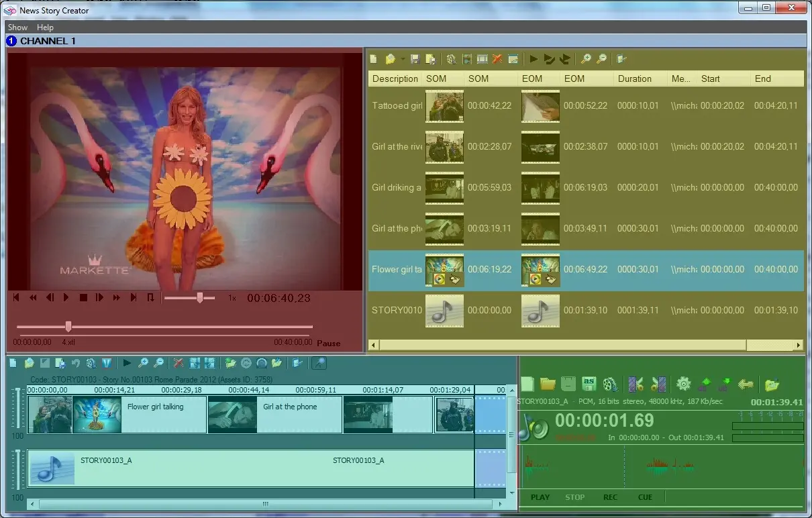
Task: Click the playback speed slider handle
Action: (x=199, y=297)
